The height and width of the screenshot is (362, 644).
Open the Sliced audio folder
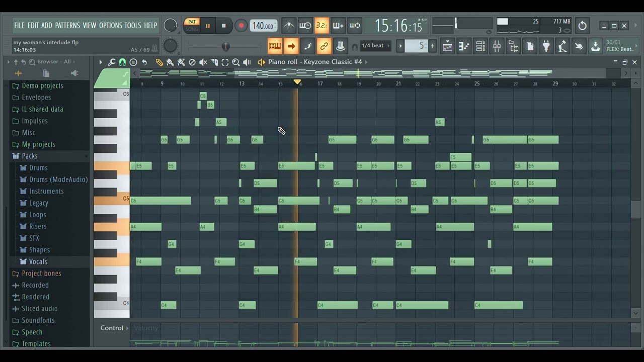40,309
